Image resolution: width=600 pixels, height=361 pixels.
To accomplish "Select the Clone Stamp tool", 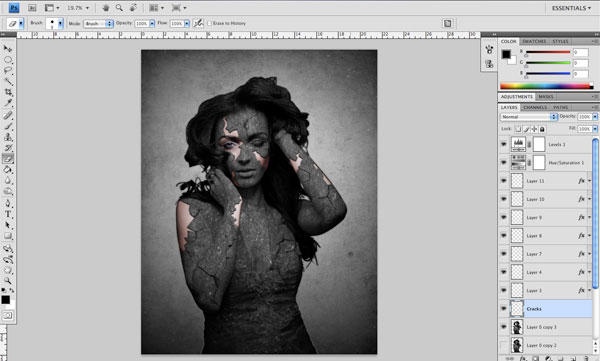I will (8, 137).
